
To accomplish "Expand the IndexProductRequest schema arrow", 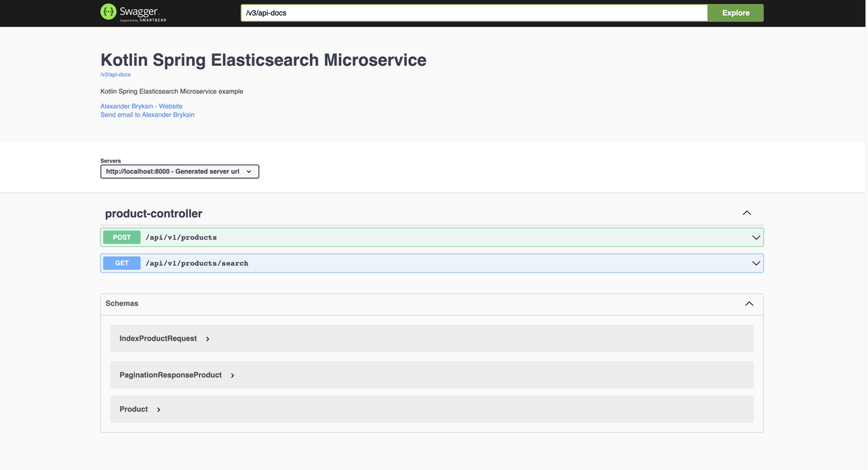I will click(x=208, y=339).
